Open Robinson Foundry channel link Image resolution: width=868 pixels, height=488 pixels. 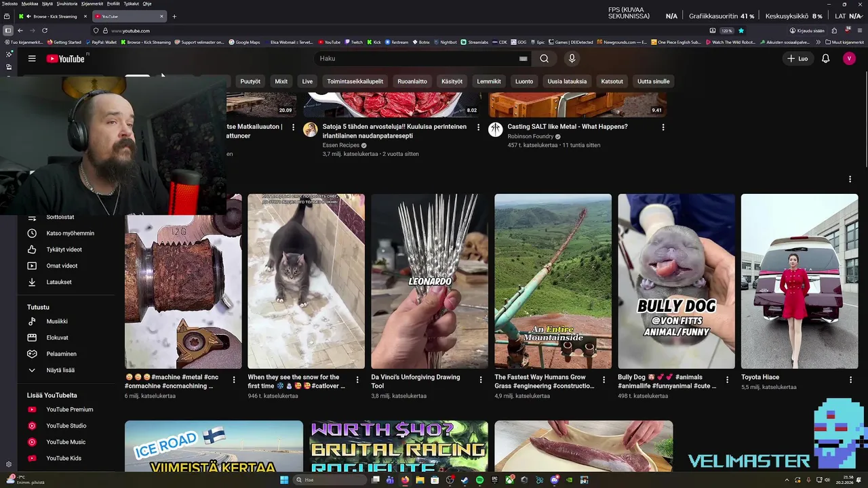(530, 136)
